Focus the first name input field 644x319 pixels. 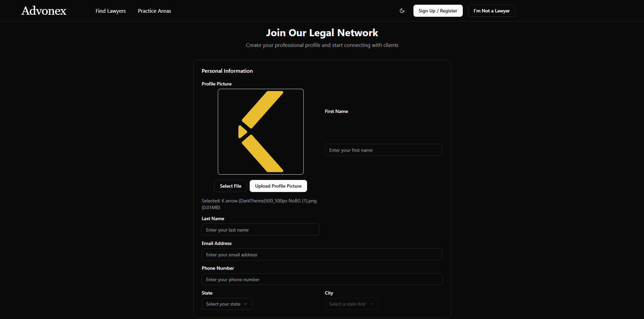tap(383, 150)
